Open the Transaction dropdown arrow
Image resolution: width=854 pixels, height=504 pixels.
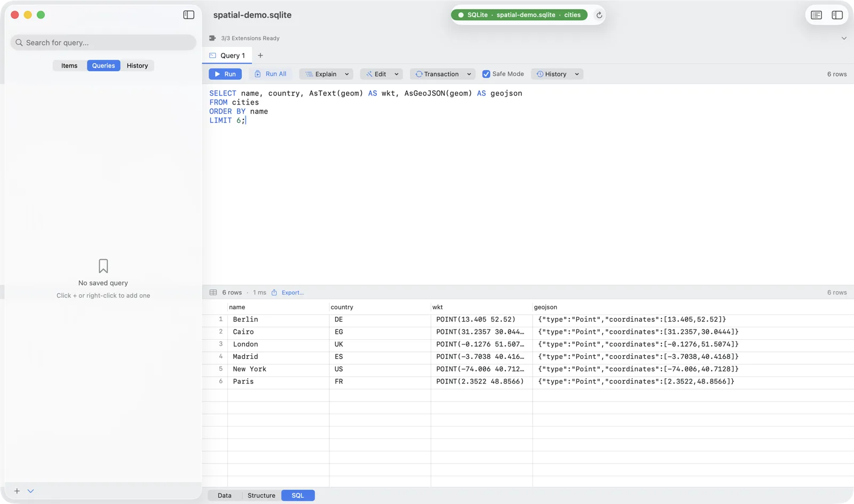pyautogui.click(x=469, y=74)
